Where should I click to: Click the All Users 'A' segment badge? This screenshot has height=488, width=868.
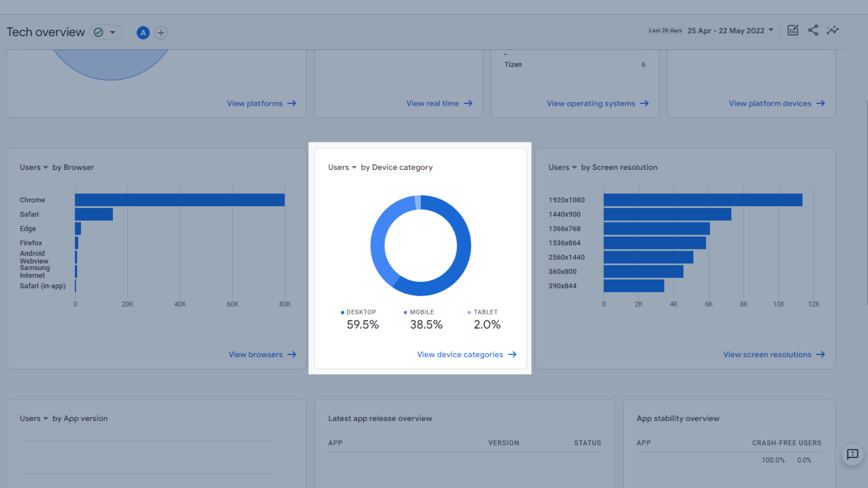click(143, 33)
